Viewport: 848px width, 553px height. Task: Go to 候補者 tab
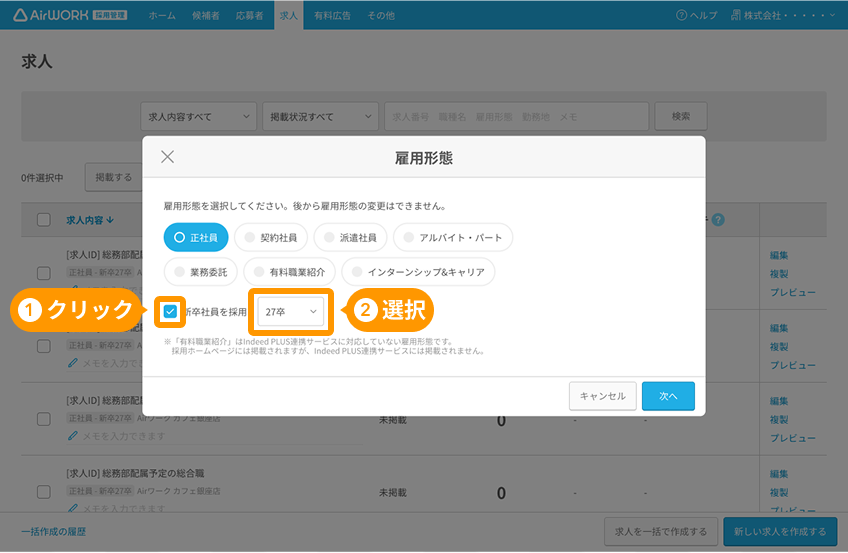click(206, 15)
